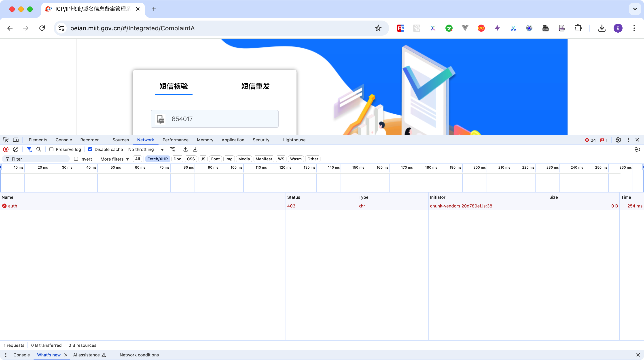Image resolution: width=644 pixels, height=360 pixels.
Task: Open Chrome three-dot menu
Action: click(x=634, y=28)
